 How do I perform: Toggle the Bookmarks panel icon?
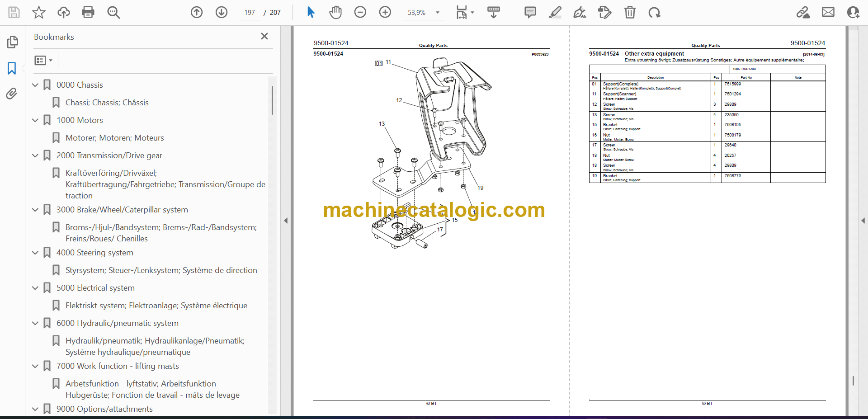pyautogui.click(x=12, y=68)
